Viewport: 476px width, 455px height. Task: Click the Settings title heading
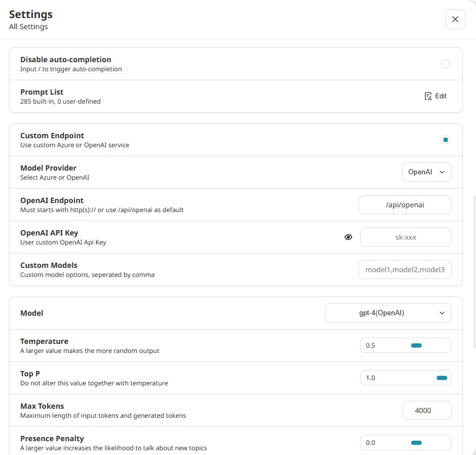(31, 14)
